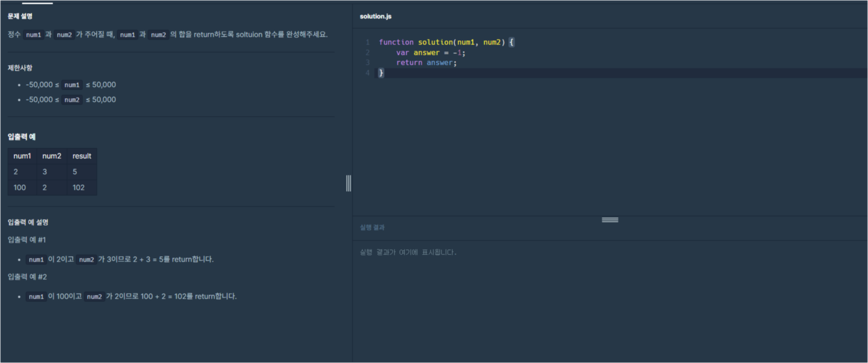868x363 pixels.
Task: Click the result cell showing 5
Action: point(82,172)
